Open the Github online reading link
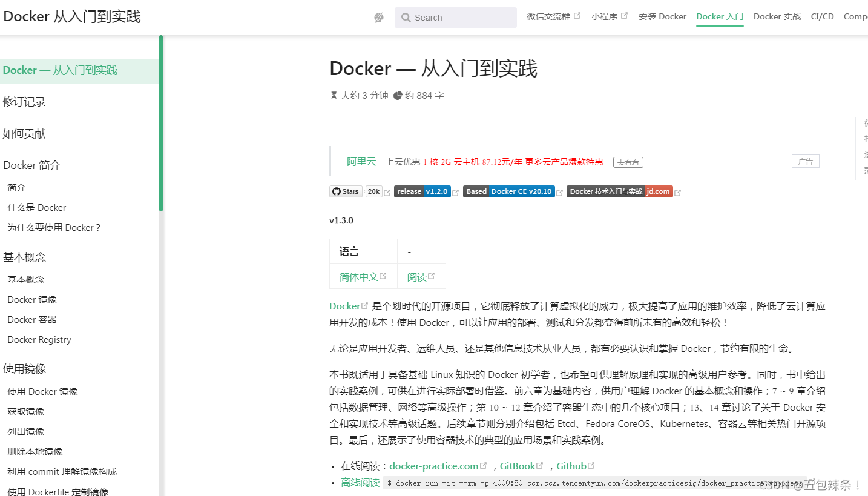The height and width of the screenshot is (496, 868). tap(576, 466)
